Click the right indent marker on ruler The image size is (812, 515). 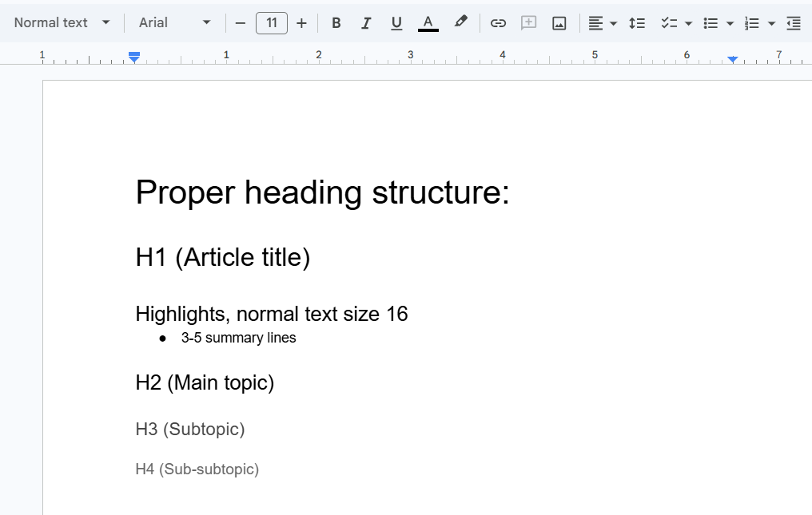pos(732,60)
